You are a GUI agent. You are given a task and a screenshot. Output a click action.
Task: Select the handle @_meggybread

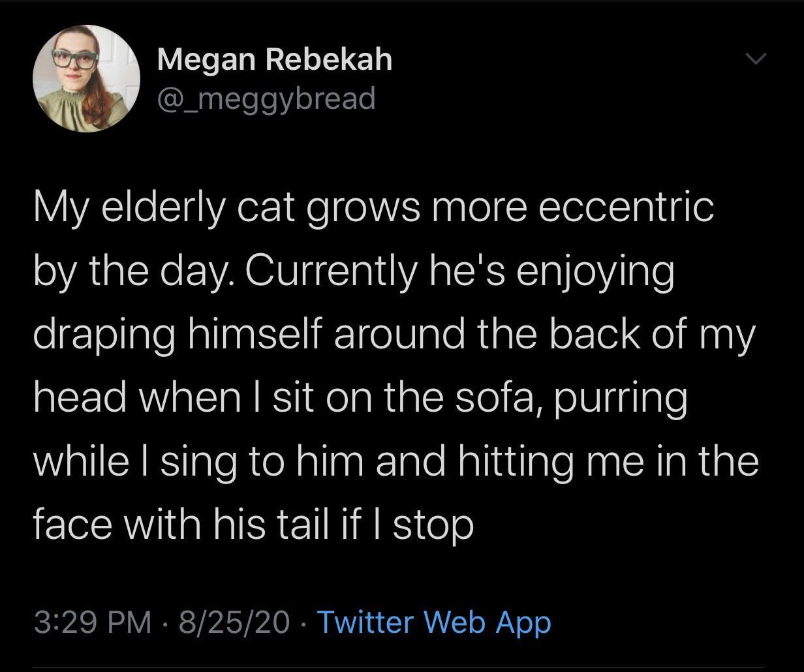266,98
